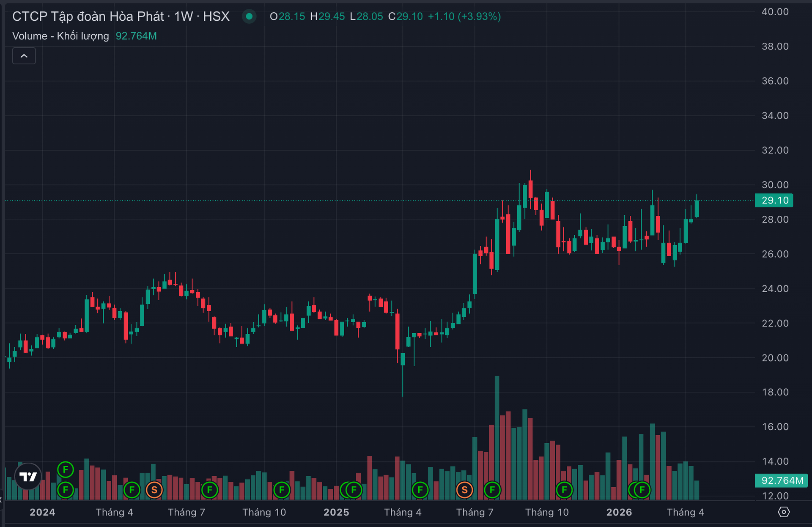Click the green 92.764M volume value in legend
The width and height of the screenshot is (812, 527).
[x=136, y=36]
